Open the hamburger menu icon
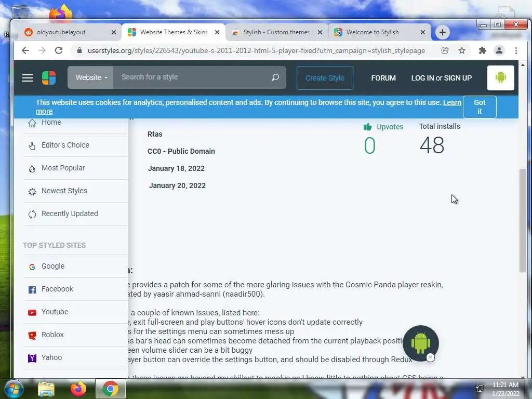This screenshot has width=532, height=399. 28,78
